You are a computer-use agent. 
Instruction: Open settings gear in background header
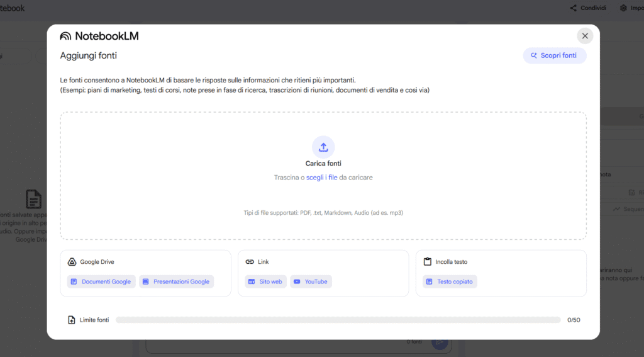[x=623, y=8]
